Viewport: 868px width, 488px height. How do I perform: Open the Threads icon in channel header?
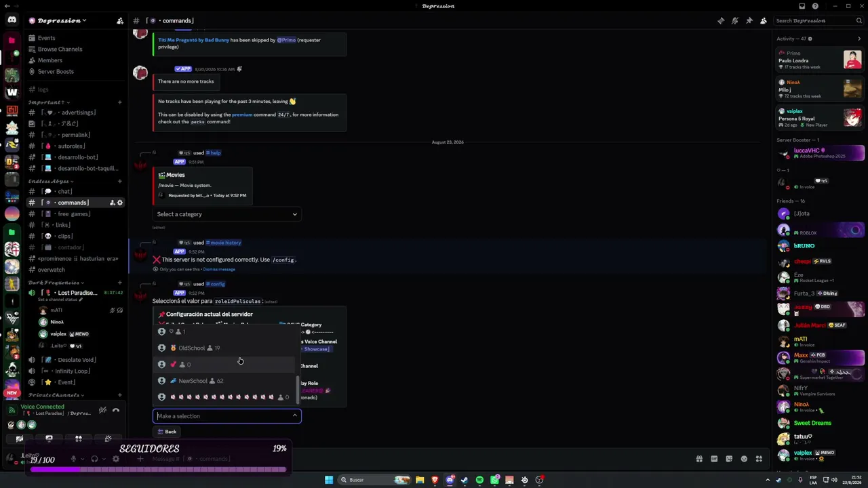(x=721, y=20)
